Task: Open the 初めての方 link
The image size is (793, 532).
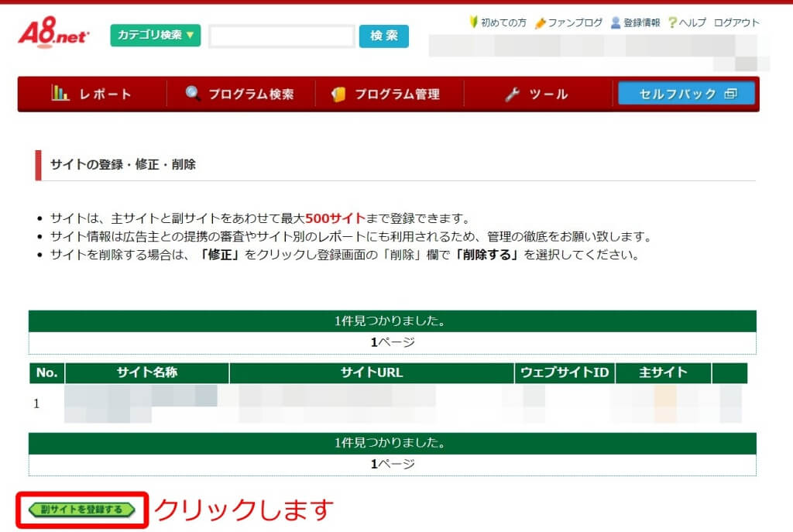Action: tap(503, 22)
